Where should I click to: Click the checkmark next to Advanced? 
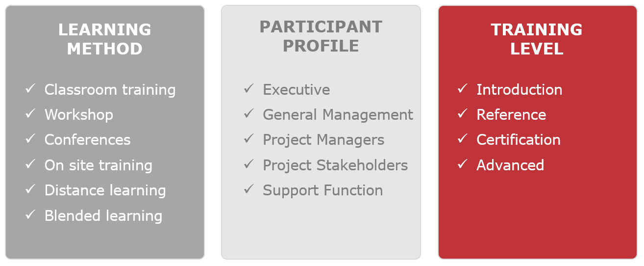[463, 164]
